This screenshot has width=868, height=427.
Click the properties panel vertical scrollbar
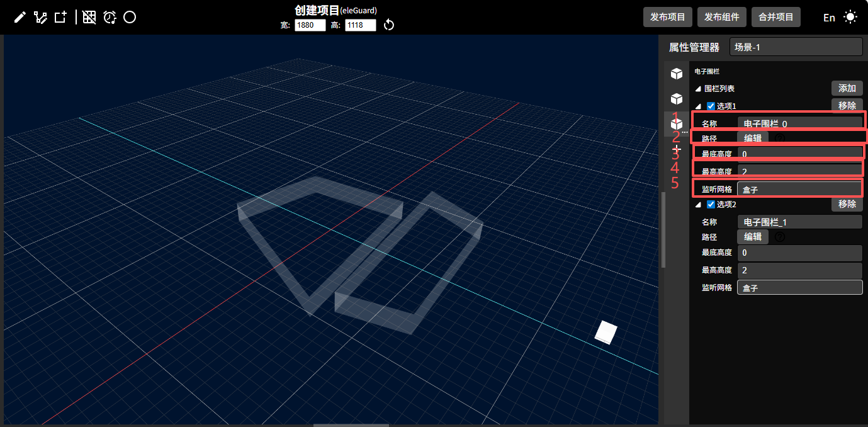coord(662,229)
